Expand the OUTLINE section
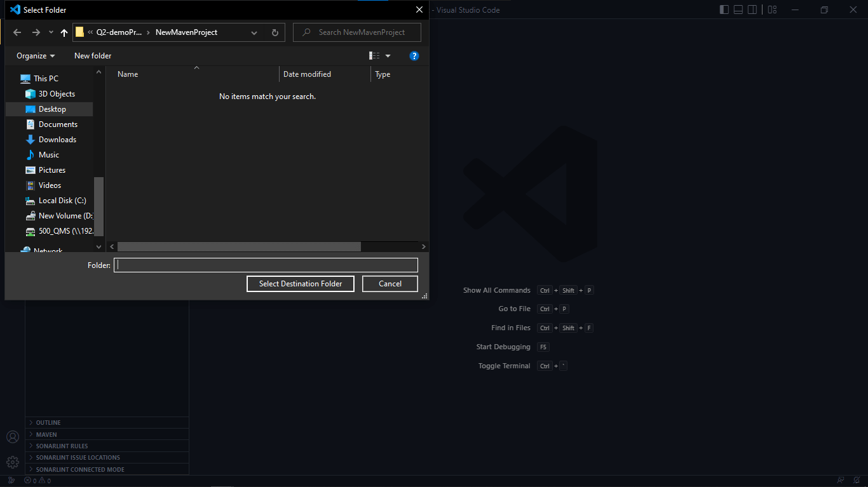Viewport: 868px width, 487px height. pyautogui.click(x=48, y=422)
